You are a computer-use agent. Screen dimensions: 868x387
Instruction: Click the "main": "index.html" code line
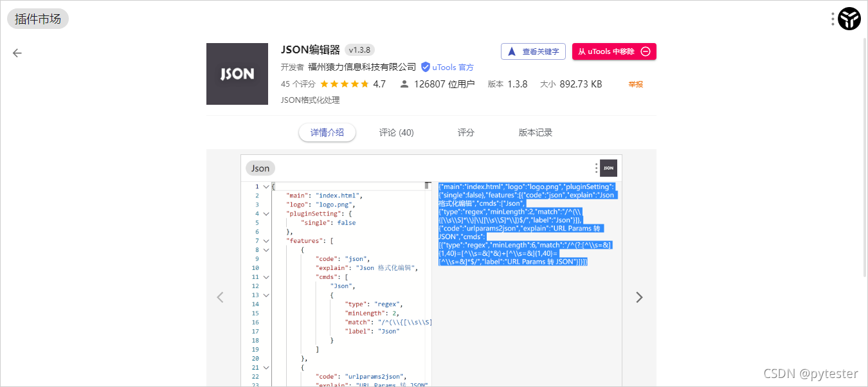325,195
